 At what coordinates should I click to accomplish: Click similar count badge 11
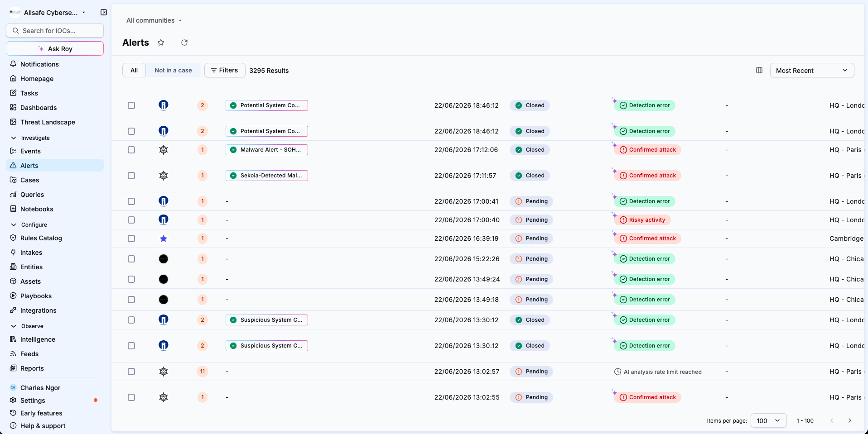click(203, 372)
